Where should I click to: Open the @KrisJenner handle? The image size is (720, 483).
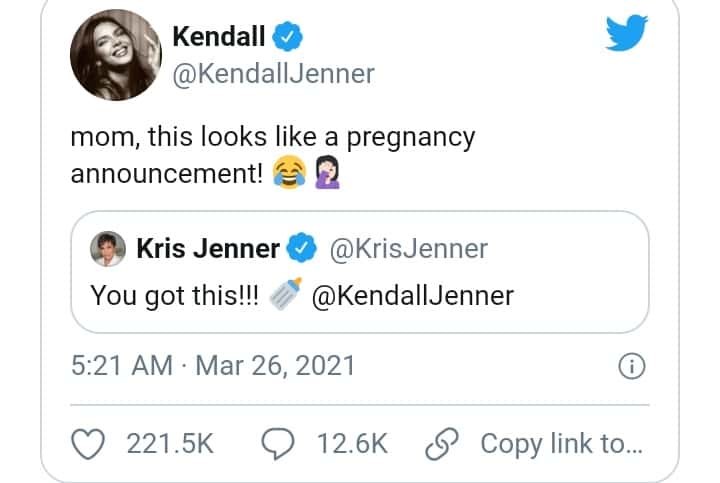pyautogui.click(x=409, y=249)
